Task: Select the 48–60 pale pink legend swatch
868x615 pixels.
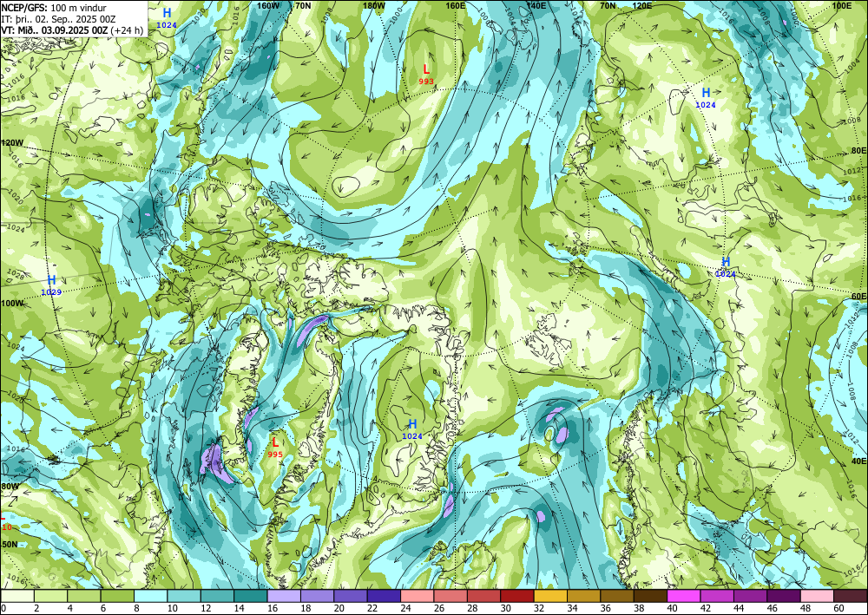Action: (x=817, y=596)
